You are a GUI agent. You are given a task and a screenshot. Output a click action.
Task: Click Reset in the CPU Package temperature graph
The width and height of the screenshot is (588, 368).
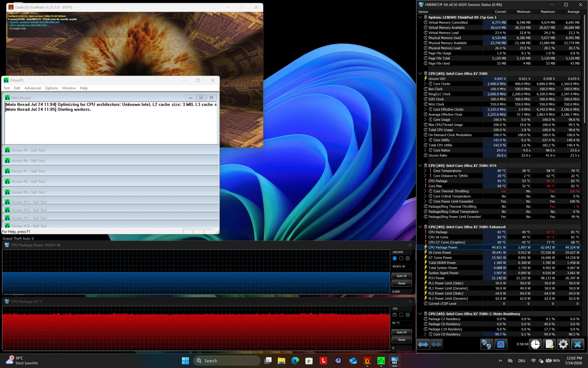tap(402, 340)
